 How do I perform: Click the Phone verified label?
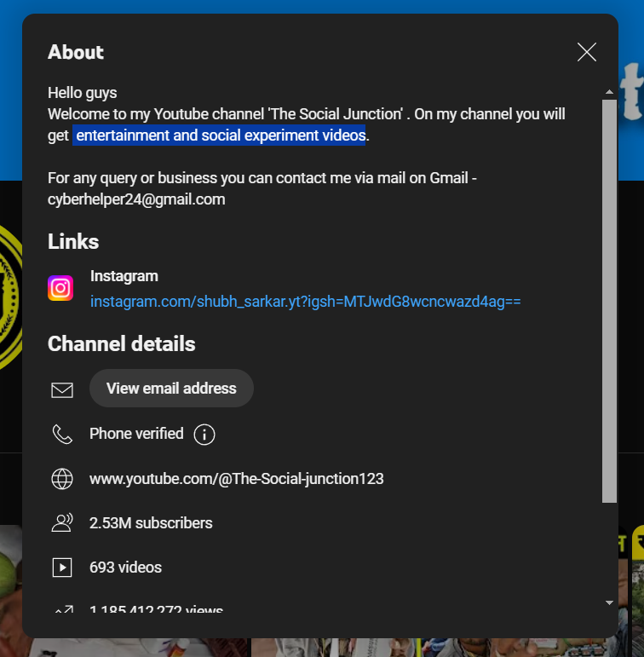click(136, 434)
